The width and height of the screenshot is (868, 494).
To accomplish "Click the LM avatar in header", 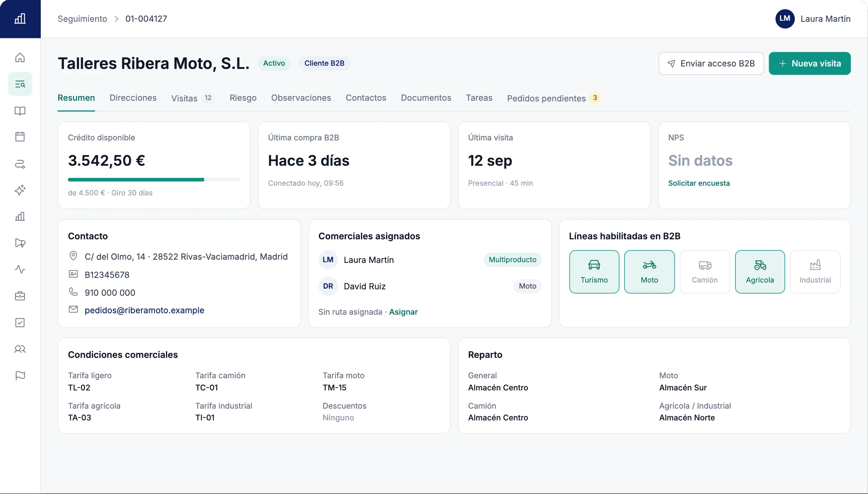I will tap(785, 19).
